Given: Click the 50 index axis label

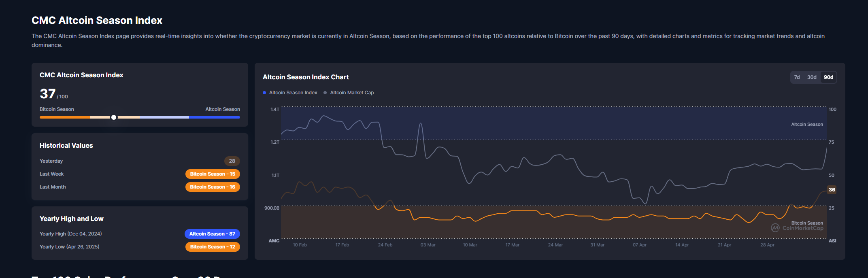Looking at the screenshot, I should pyautogui.click(x=831, y=175).
